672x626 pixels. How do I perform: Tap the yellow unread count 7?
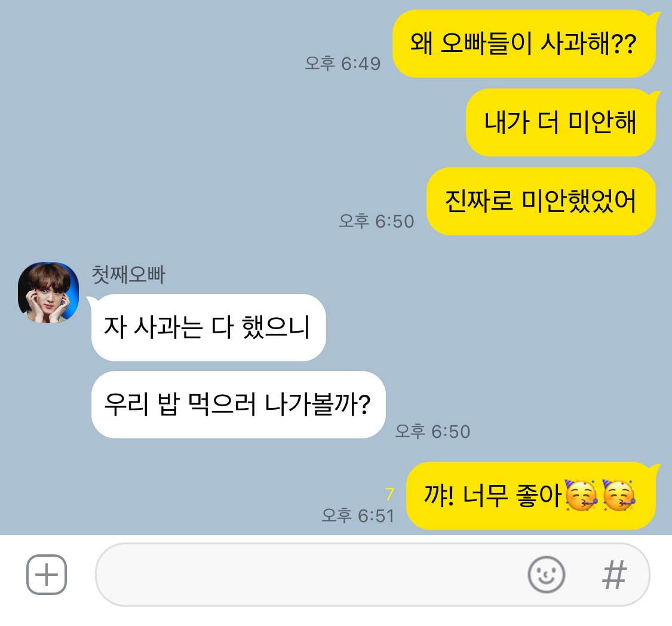[x=389, y=494]
